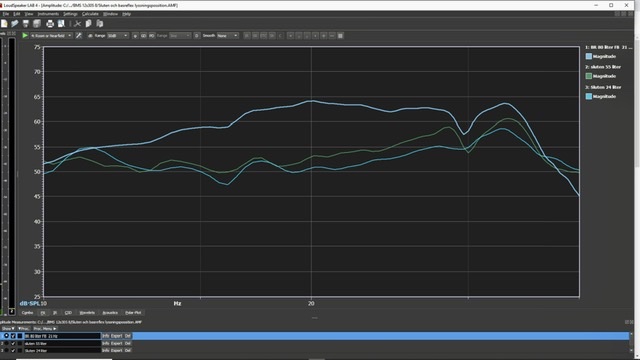Open the View menu
640x360 pixels.
pyautogui.click(x=29, y=14)
